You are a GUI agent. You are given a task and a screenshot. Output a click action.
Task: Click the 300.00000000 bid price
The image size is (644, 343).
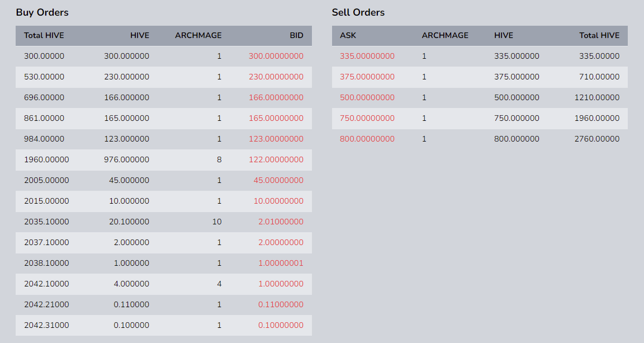276,56
